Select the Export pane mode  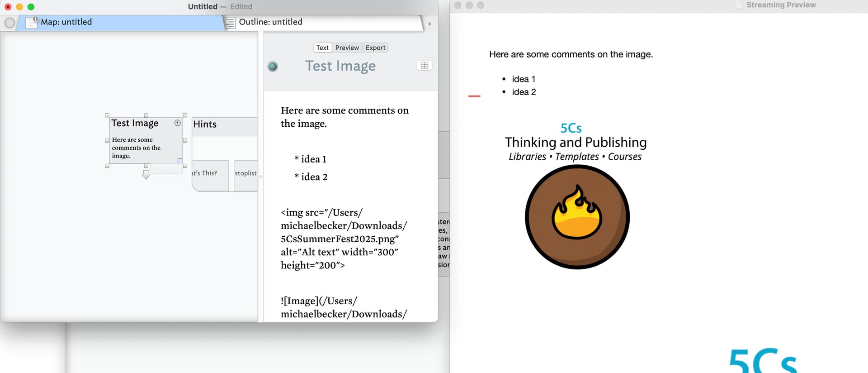coord(375,48)
